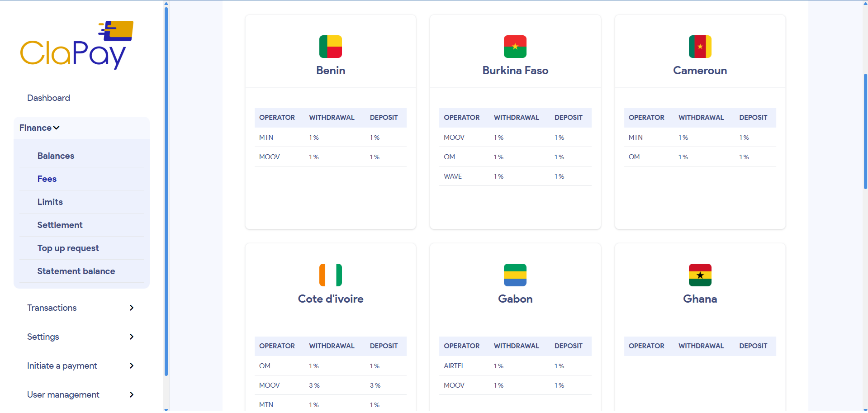
Task: Click the Cote d'ivoire flag icon
Action: tap(330, 275)
